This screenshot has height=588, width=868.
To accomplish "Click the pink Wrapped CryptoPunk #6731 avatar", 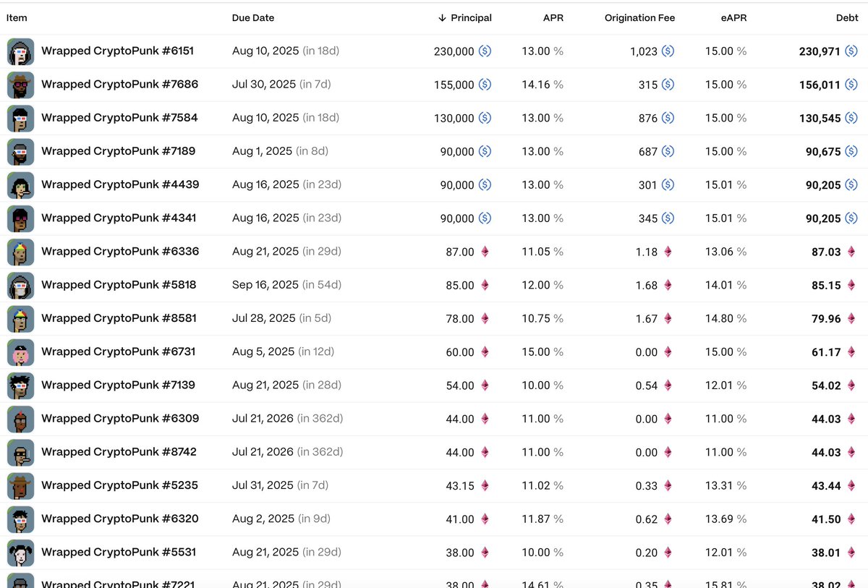I will click(20, 351).
